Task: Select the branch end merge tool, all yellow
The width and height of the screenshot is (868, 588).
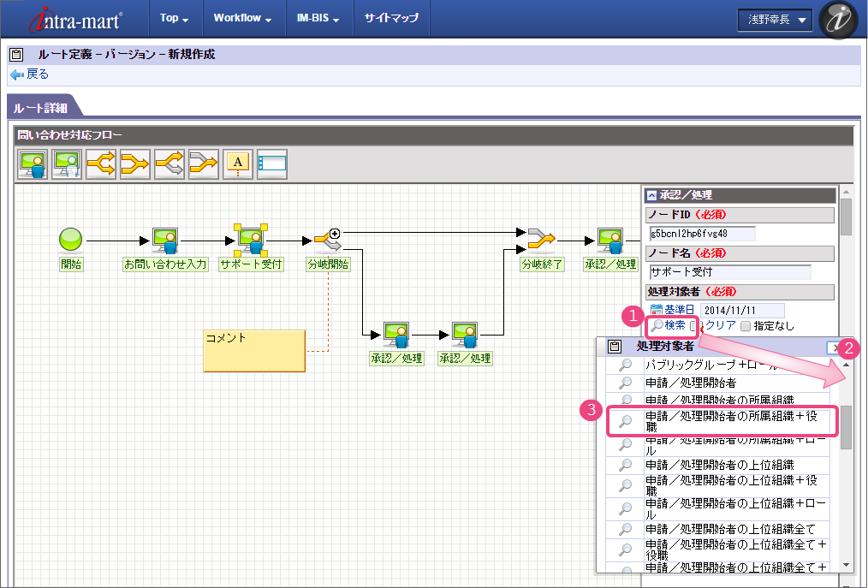Action: [x=135, y=164]
